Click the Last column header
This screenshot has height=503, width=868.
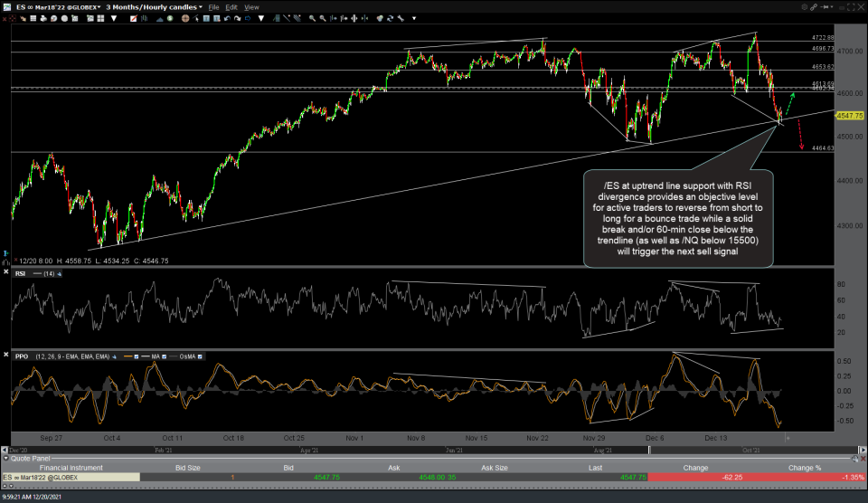tap(595, 468)
